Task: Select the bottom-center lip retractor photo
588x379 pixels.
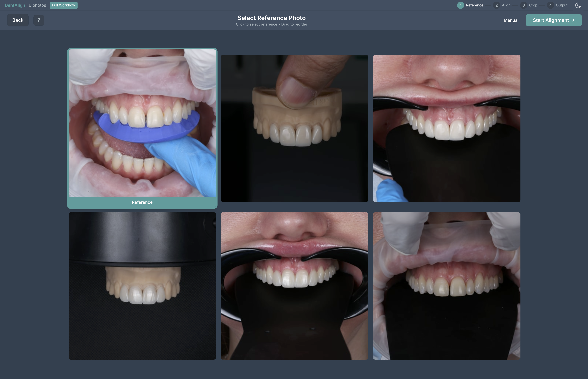Action: click(x=295, y=286)
